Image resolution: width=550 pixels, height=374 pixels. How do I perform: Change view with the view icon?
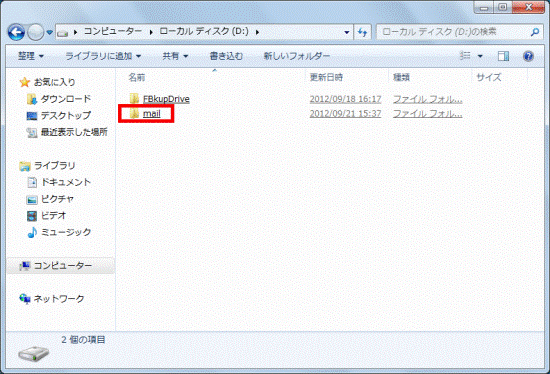[x=465, y=56]
